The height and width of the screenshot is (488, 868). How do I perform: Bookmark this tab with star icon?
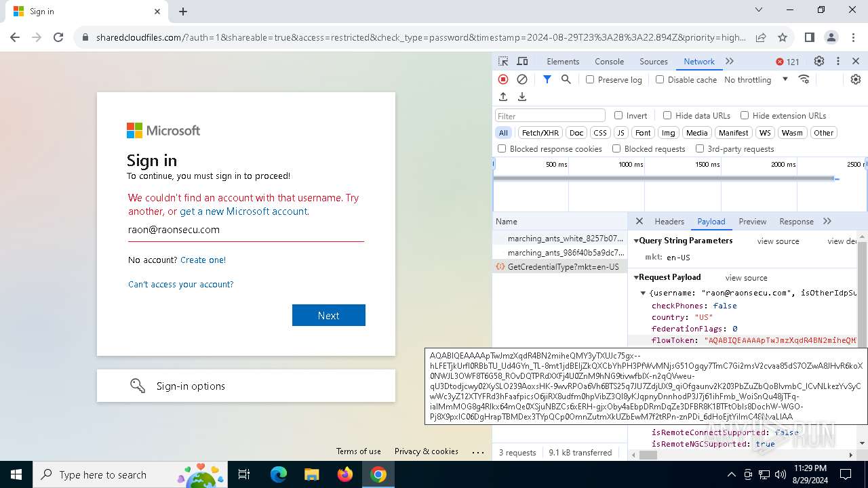click(783, 37)
